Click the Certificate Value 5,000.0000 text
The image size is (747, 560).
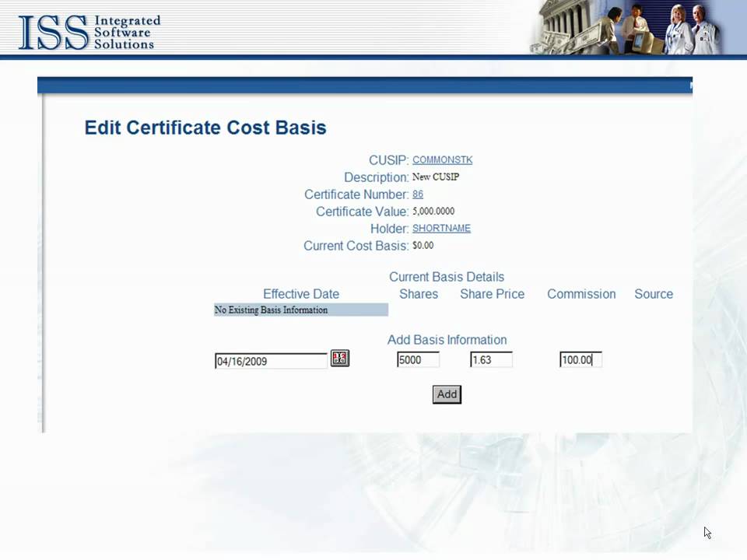tap(433, 211)
